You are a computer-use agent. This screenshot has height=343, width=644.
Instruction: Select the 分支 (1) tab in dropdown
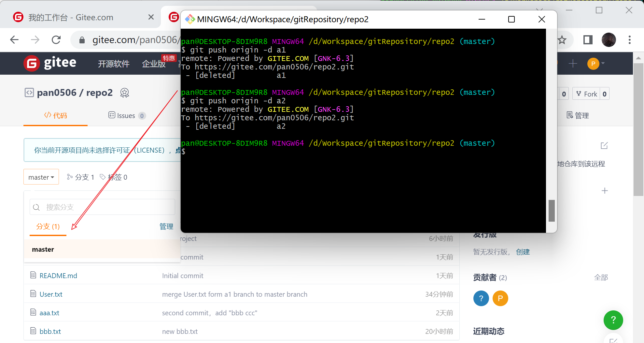pyautogui.click(x=48, y=227)
